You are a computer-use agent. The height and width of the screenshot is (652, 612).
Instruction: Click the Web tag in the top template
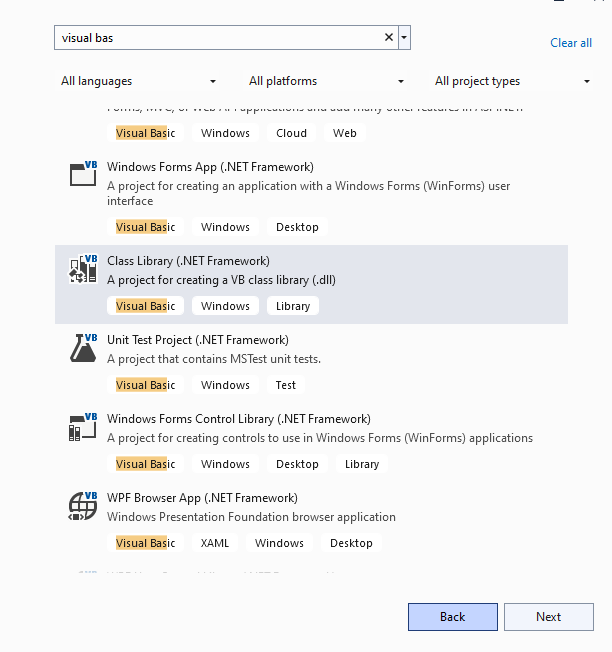pyautogui.click(x=345, y=133)
